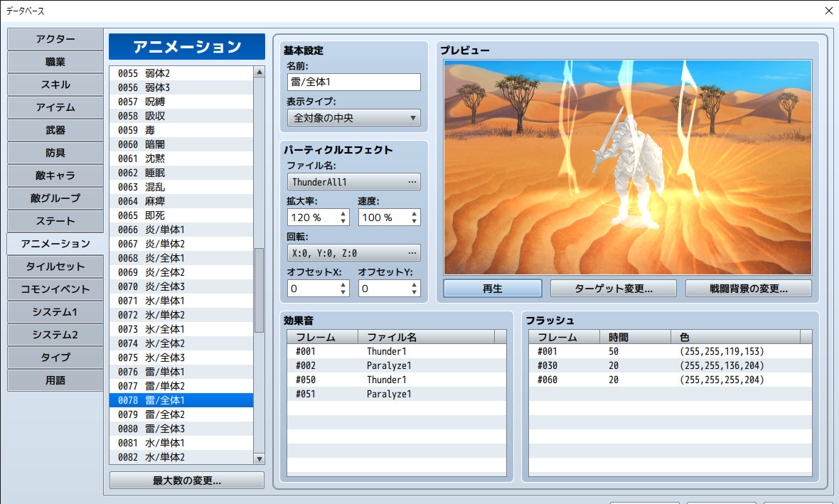Click the 最大数の変更 button
Viewport: 839px width, 504px height.
click(186, 480)
